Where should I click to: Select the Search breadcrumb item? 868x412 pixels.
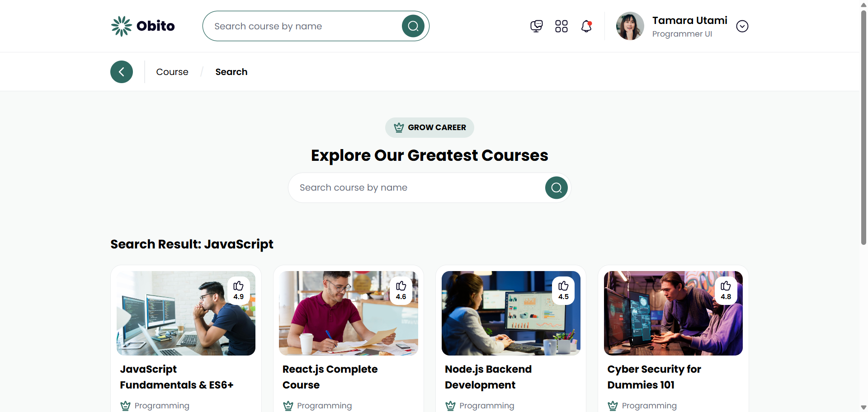[231, 72]
